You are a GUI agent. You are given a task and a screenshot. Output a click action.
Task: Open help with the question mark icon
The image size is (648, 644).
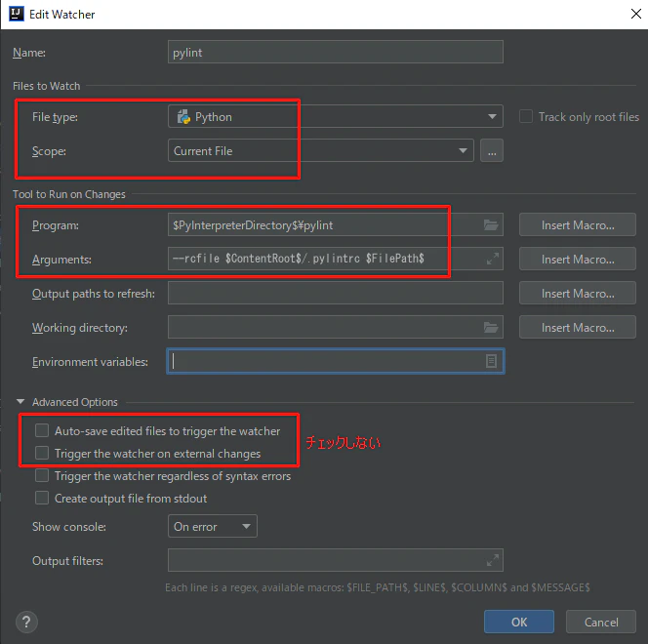pyautogui.click(x=26, y=622)
